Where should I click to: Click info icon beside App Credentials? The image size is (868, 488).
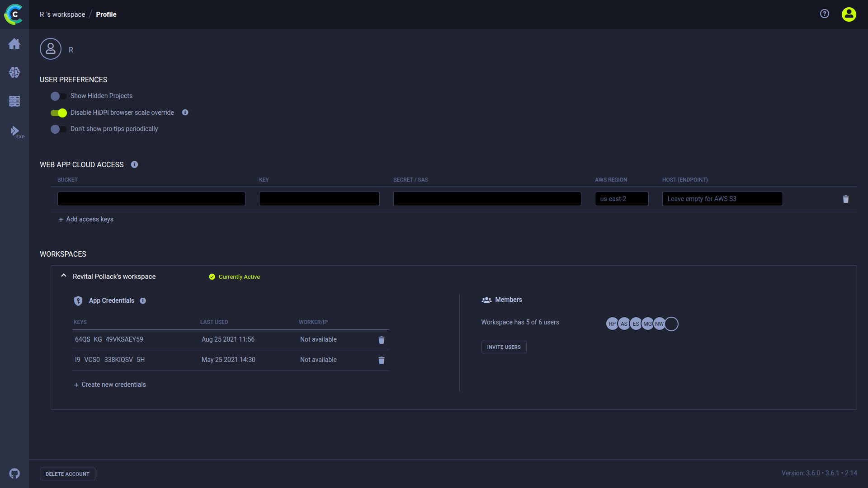click(143, 301)
